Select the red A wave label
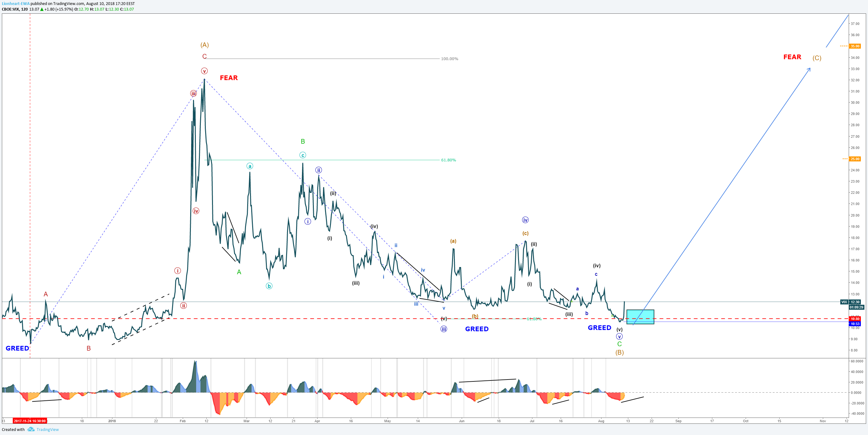Screen dimensions: 868x435 tap(46, 294)
